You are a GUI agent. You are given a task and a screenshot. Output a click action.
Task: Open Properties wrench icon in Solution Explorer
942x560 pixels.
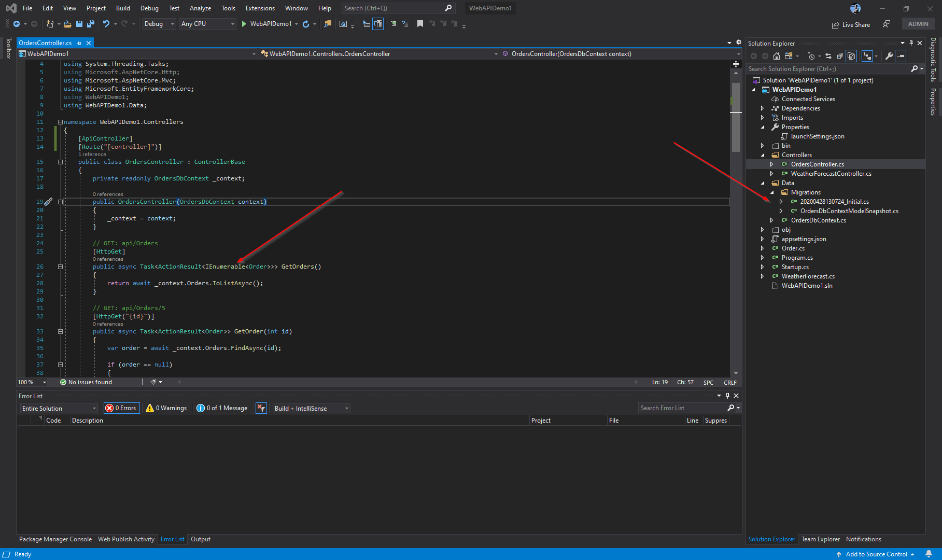(x=889, y=56)
